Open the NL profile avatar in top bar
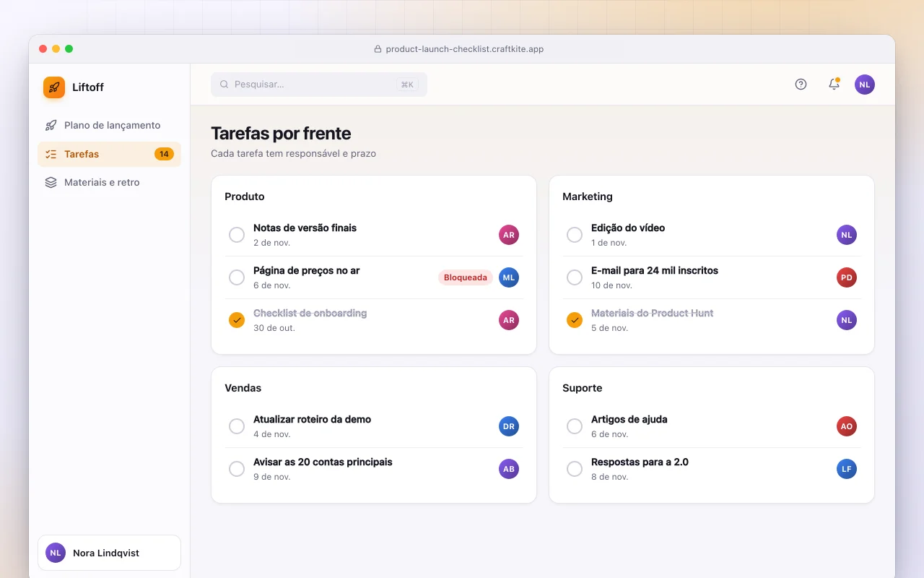 point(865,85)
